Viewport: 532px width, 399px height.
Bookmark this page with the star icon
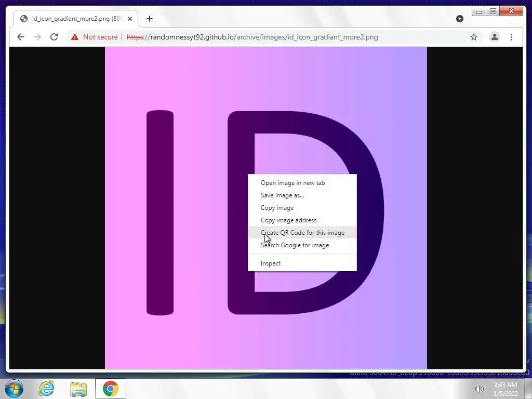(x=474, y=37)
